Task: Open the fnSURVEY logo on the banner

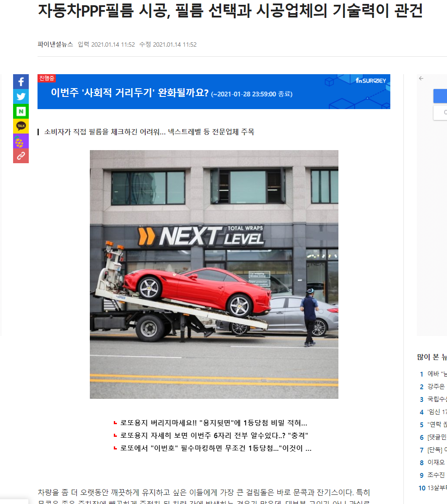Action: [371, 81]
